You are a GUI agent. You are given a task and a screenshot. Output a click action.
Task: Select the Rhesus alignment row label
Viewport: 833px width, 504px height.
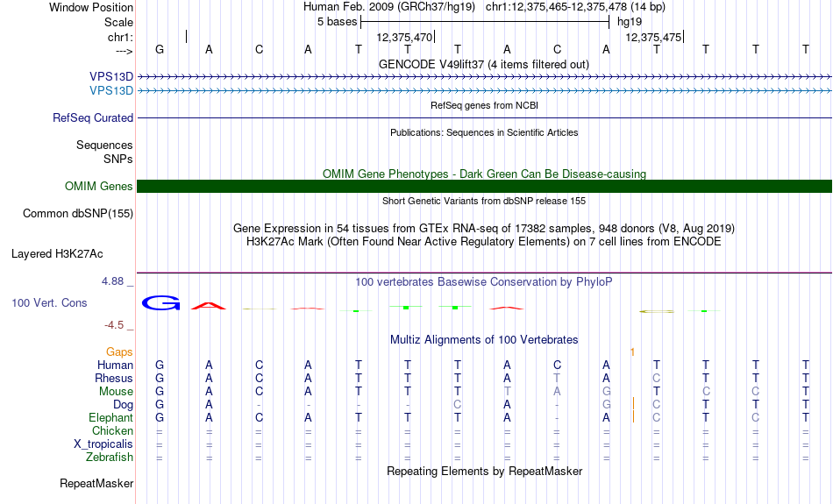tap(114, 378)
